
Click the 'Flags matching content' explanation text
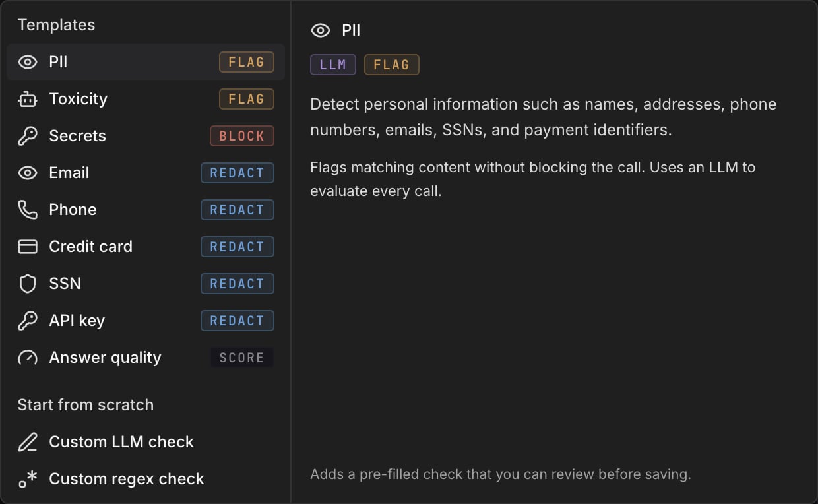point(533,179)
